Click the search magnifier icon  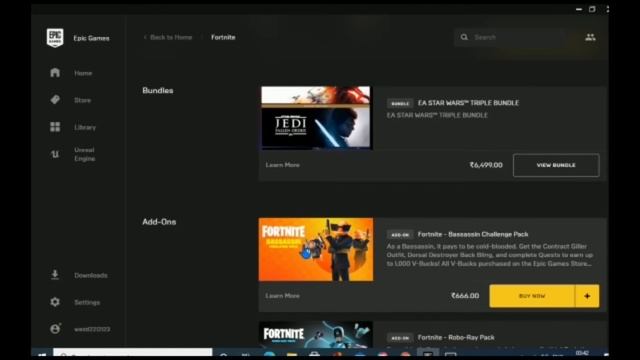(x=464, y=37)
